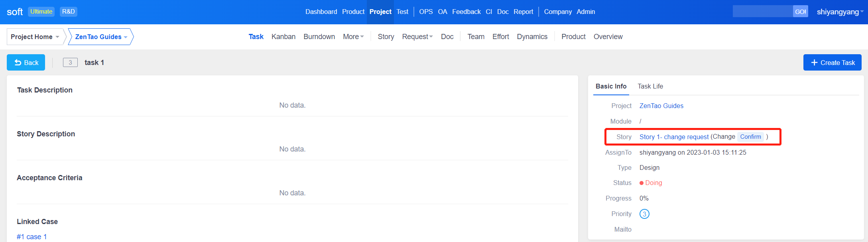
Task: Click the Ultimate edition badge
Action: [x=41, y=12]
